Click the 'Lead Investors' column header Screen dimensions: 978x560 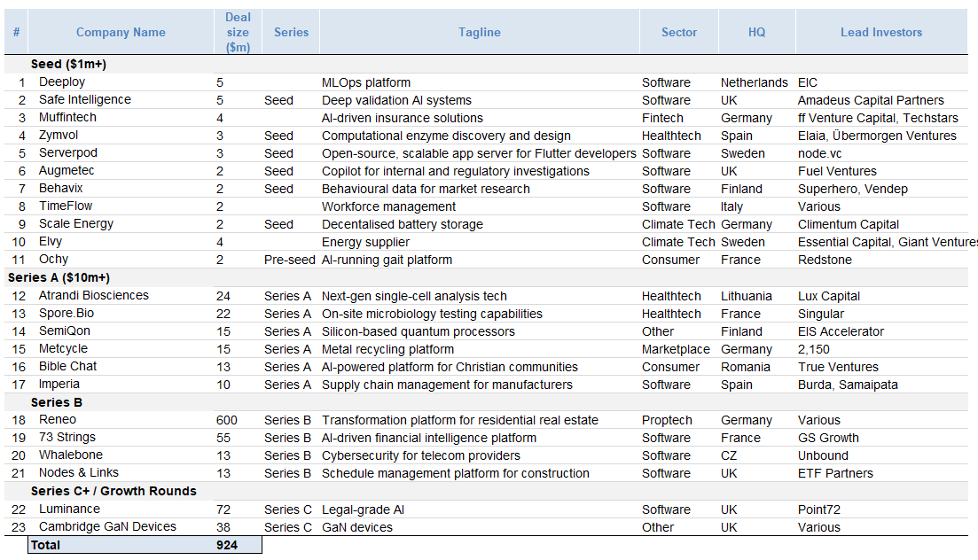880,33
